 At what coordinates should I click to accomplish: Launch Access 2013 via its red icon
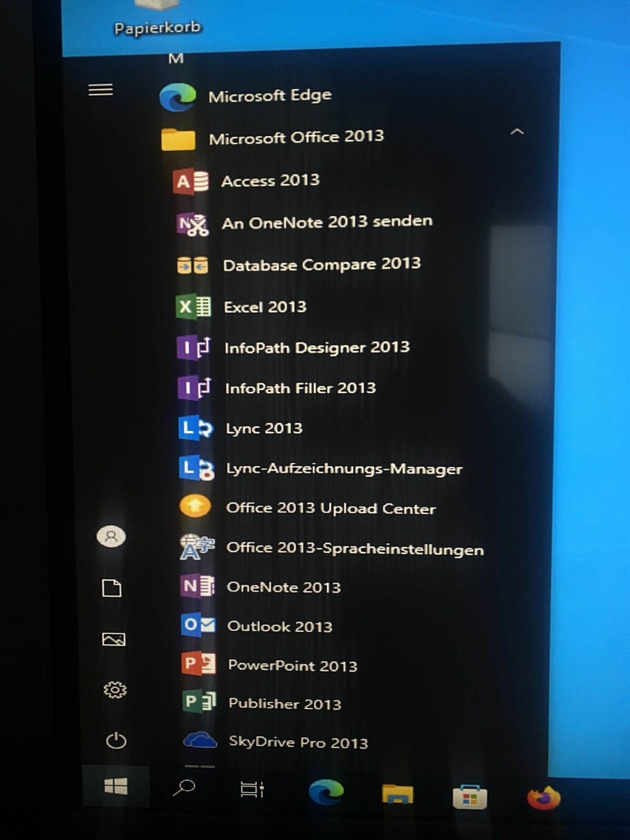point(191,182)
